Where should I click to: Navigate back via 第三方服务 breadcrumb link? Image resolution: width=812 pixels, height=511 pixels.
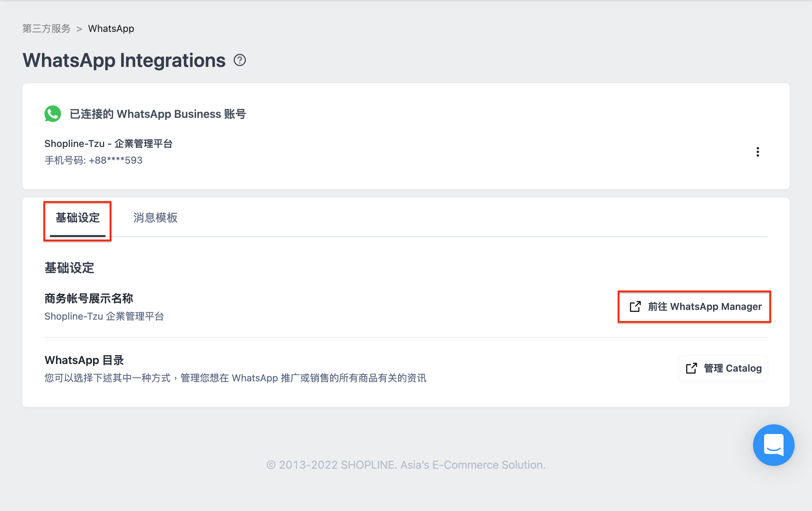tap(46, 28)
